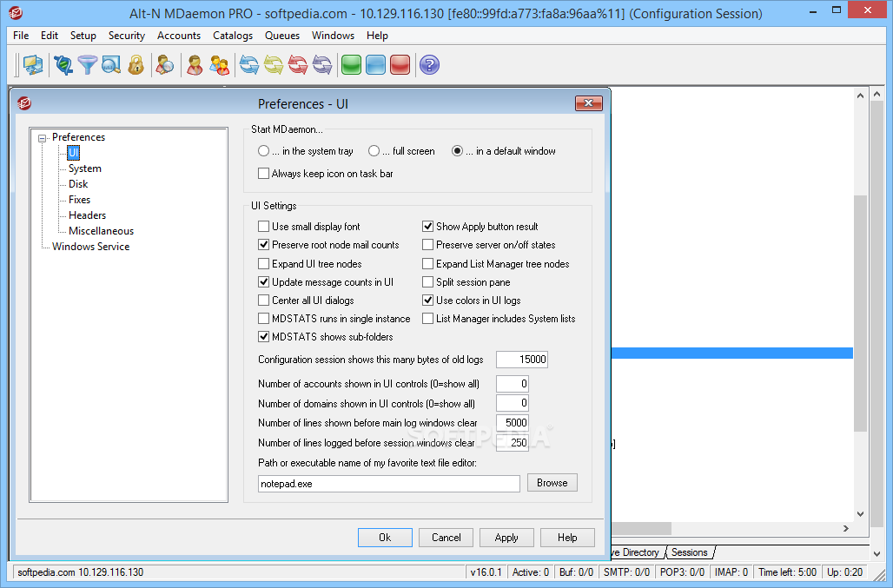Click the single user account icon

(x=195, y=65)
